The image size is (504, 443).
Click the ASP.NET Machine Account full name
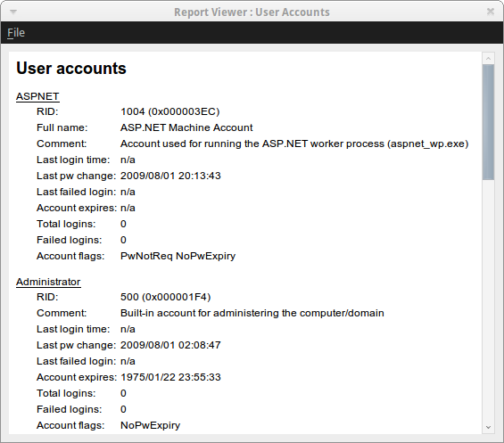click(186, 127)
